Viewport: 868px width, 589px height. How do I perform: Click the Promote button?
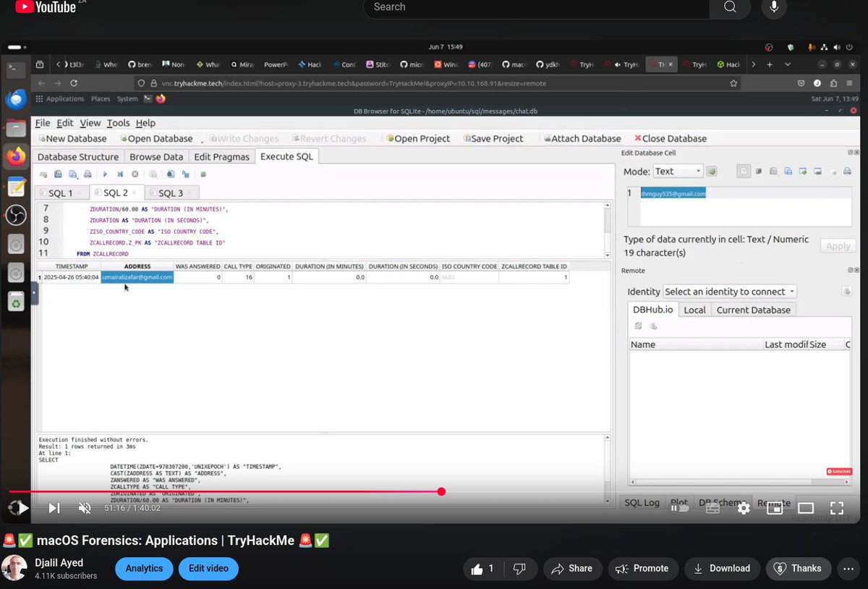643,569
